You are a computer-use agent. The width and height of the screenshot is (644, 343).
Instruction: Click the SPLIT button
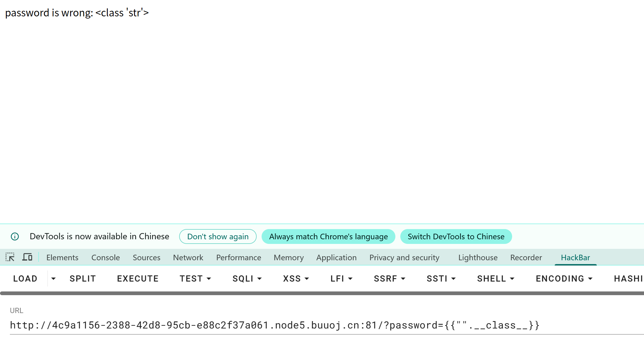coord(82,278)
